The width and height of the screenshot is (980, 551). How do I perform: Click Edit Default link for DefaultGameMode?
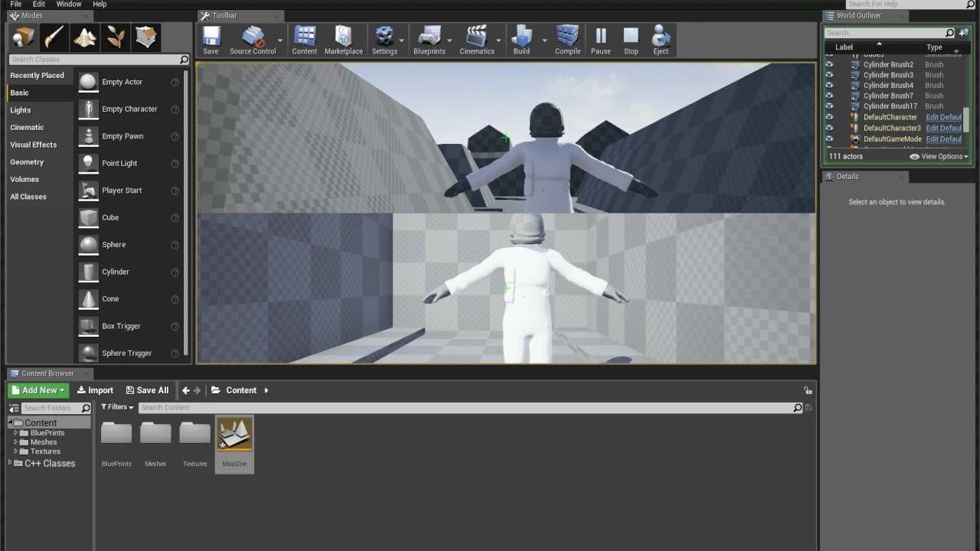coord(943,139)
